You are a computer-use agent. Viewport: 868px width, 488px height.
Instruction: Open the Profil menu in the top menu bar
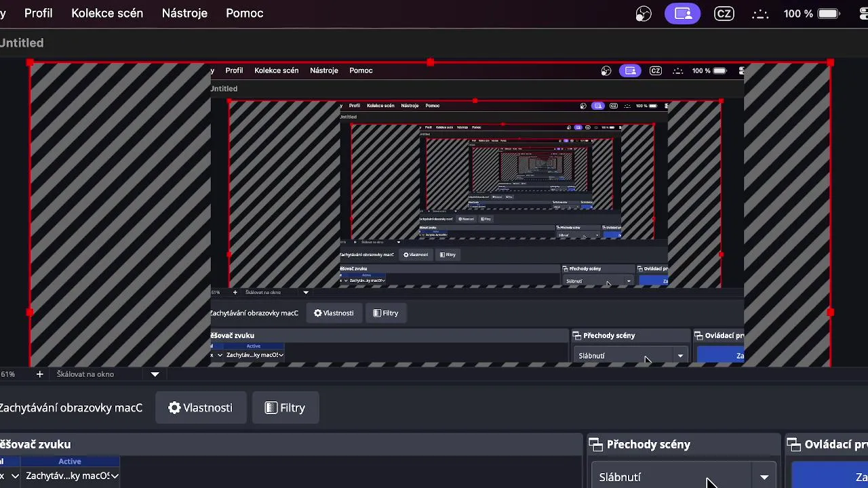(39, 14)
